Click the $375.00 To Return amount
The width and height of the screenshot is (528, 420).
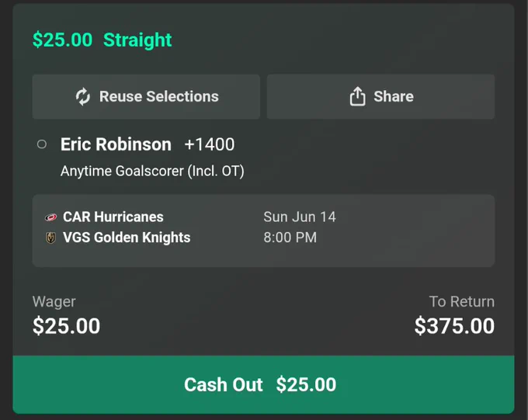pos(454,326)
